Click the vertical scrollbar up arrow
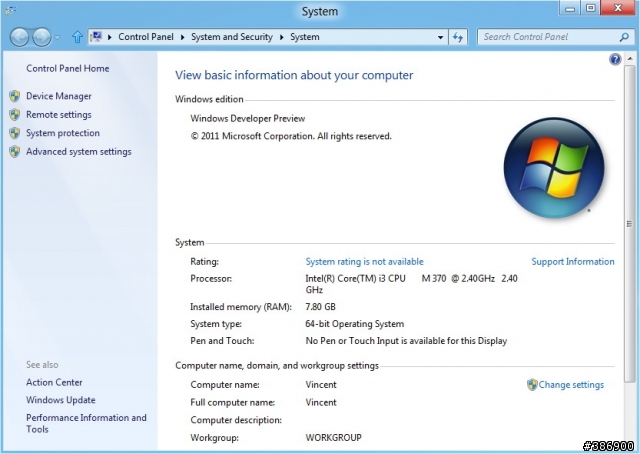640x454 pixels. (630, 59)
